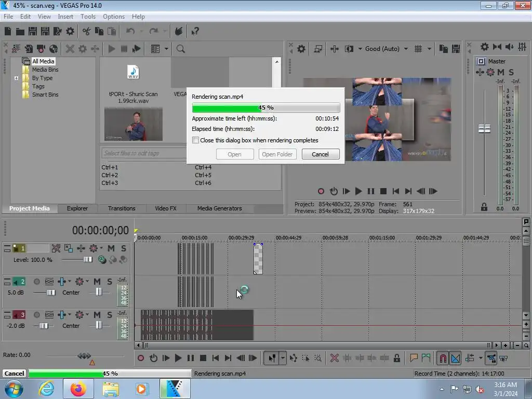Image resolution: width=532 pixels, height=399 pixels.
Task: Click the Undo arrow icon
Action: click(x=130, y=32)
